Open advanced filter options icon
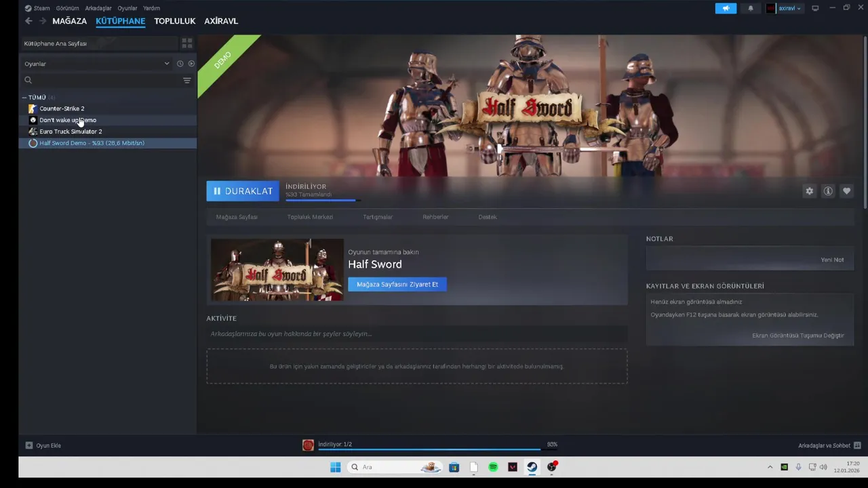The width and height of the screenshot is (868, 488). [187, 80]
